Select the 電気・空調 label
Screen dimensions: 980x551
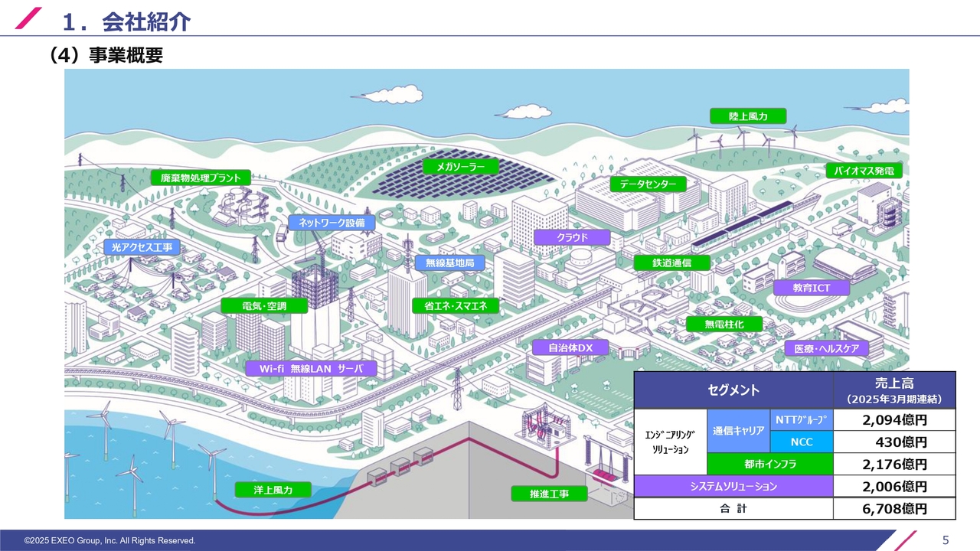click(264, 306)
